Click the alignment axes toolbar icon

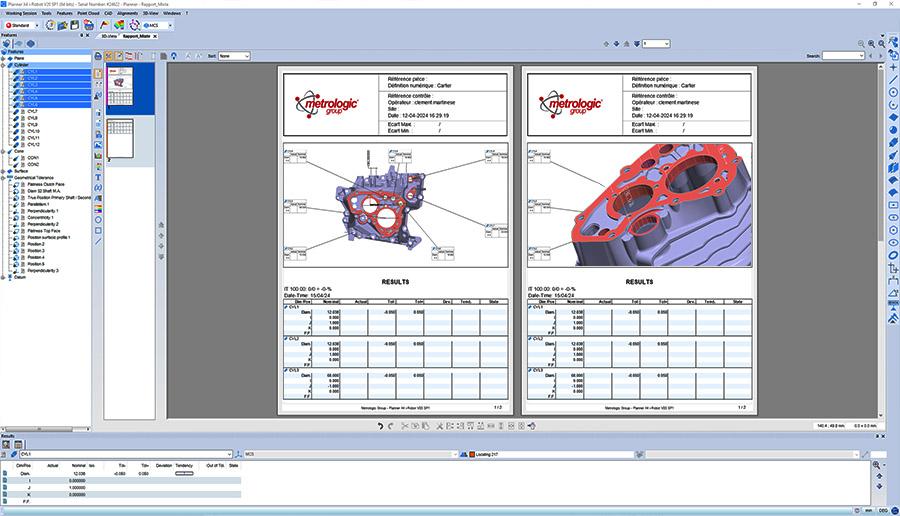click(134, 25)
